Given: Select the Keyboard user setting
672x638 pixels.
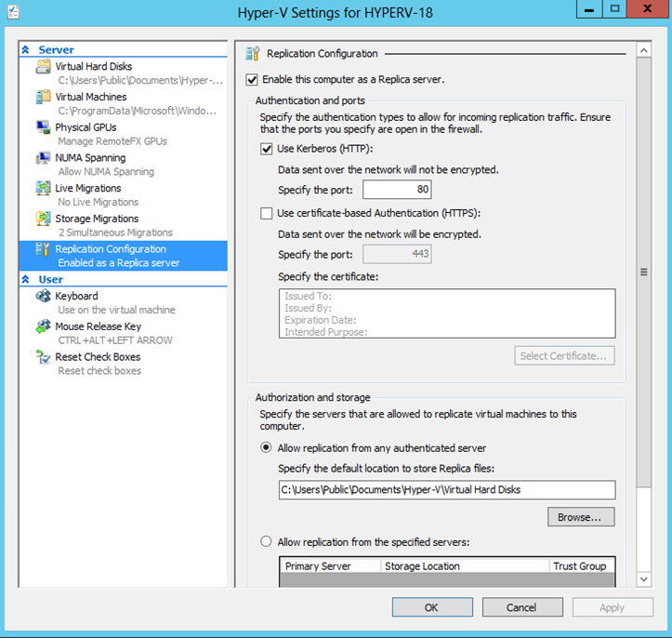Looking at the screenshot, I should pos(76,296).
